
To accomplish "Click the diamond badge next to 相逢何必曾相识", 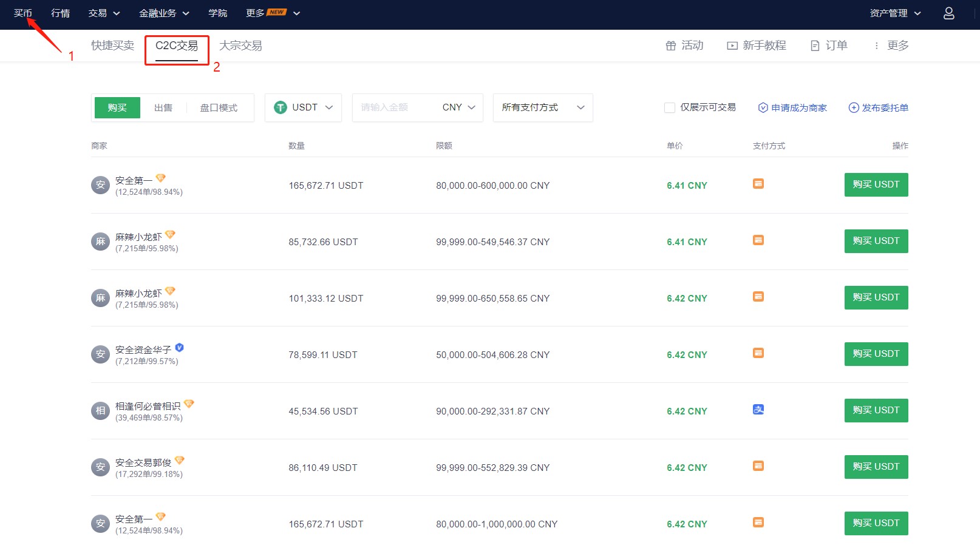I will point(189,404).
